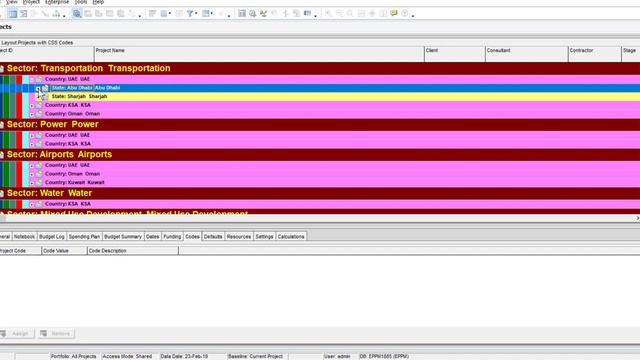Click the blue grid icon left of the Schedule clock
640x360 pixels.
(242, 13)
